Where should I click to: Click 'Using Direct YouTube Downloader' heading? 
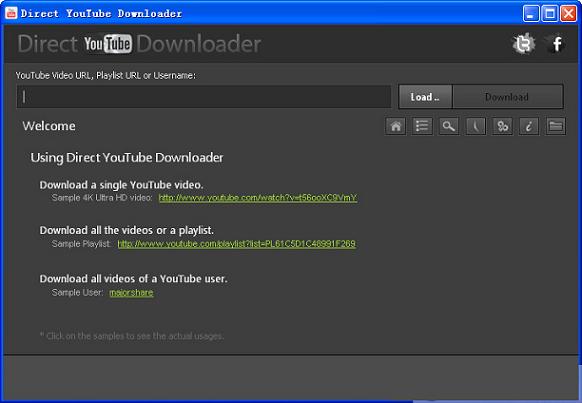tap(127, 158)
